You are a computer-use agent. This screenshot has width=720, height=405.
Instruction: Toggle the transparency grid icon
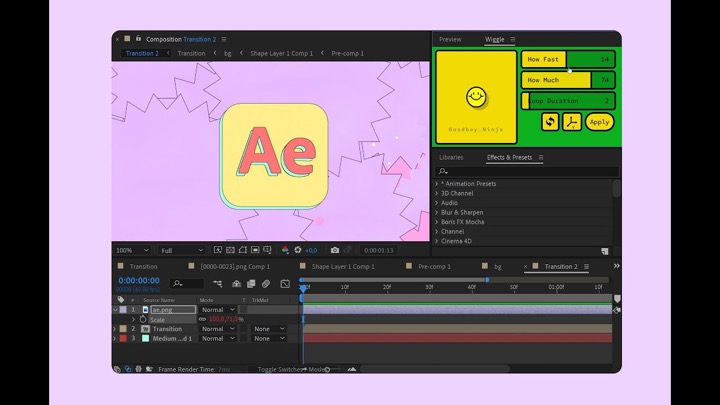tap(230, 250)
